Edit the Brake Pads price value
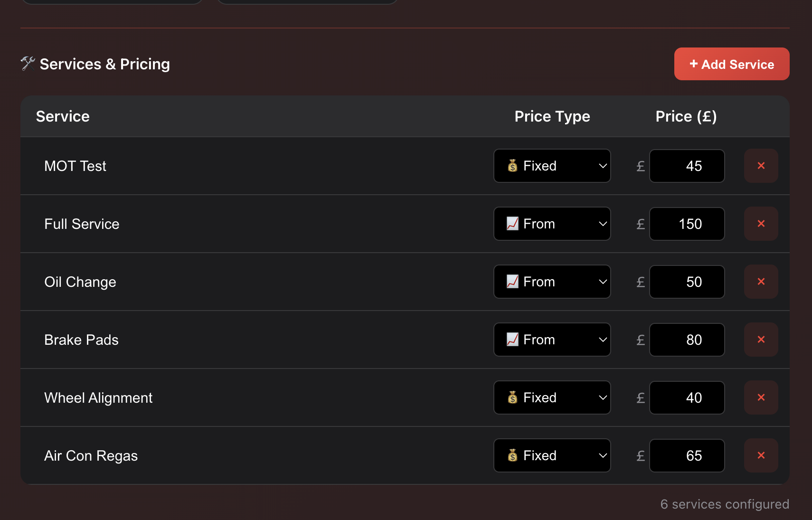This screenshot has width=812, height=520. pos(687,340)
